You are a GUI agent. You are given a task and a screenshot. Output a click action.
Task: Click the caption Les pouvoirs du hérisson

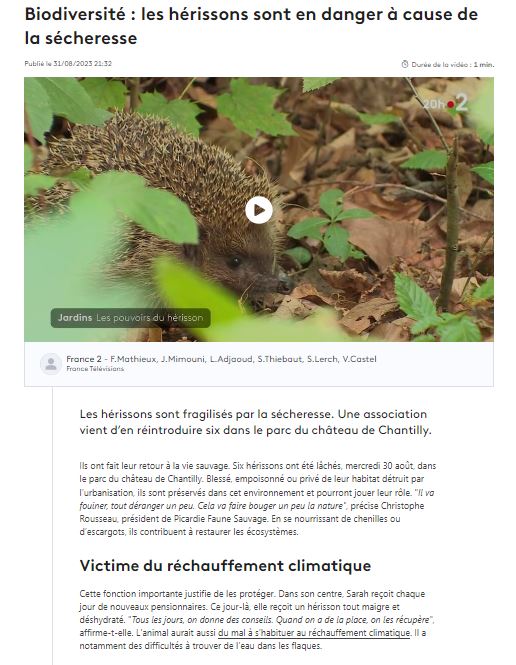[x=150, y=318]
